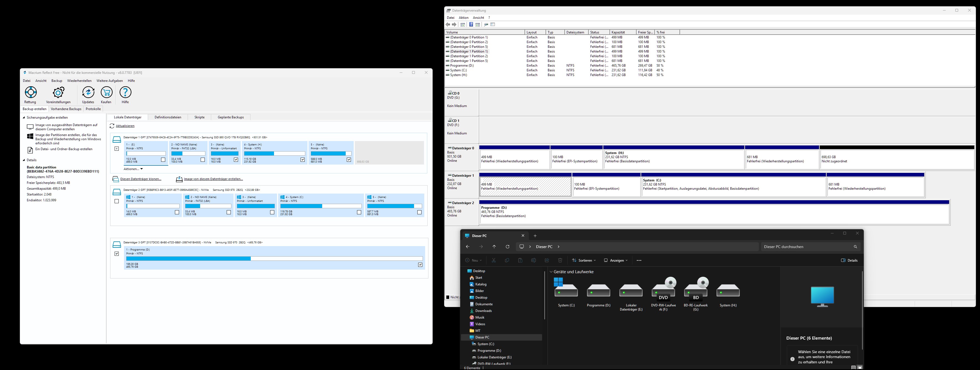Switch to the Geplante Backups tab
This screenshot has width=980, height=370.
(x=231, y=117)
